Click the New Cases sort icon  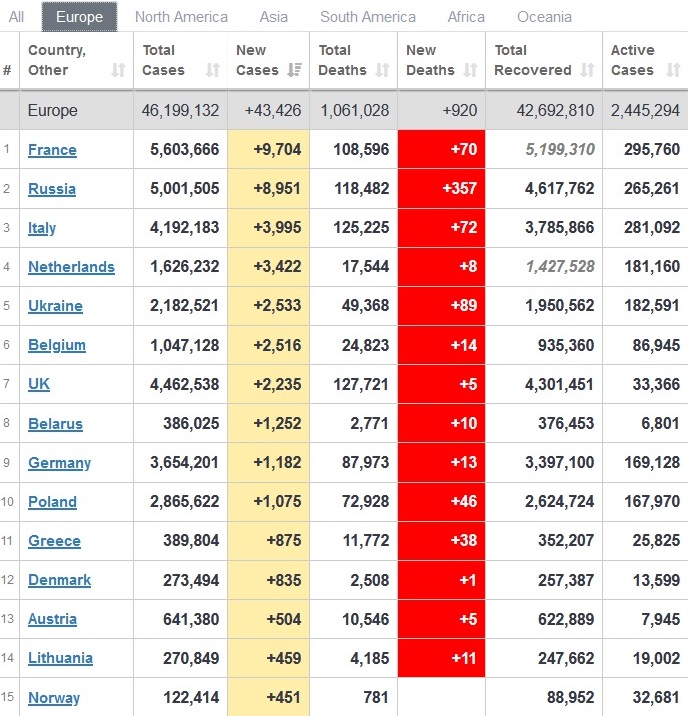[x=294, y=70]
